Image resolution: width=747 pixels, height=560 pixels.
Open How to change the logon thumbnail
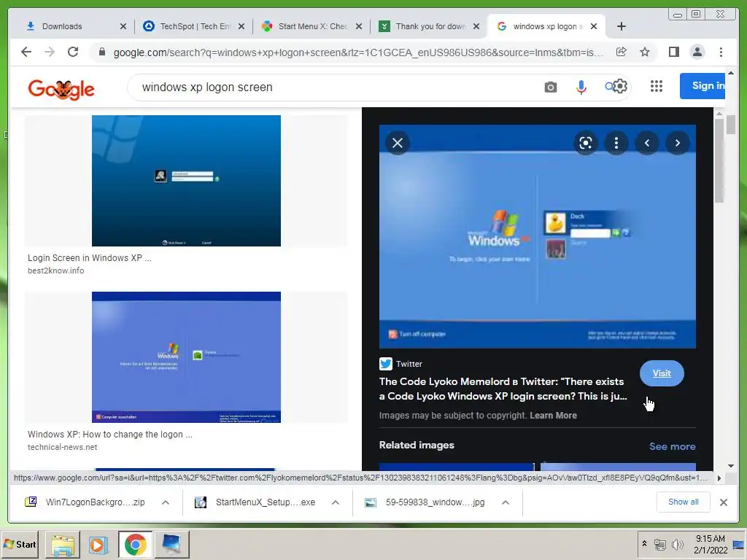[x=186, y=357]
